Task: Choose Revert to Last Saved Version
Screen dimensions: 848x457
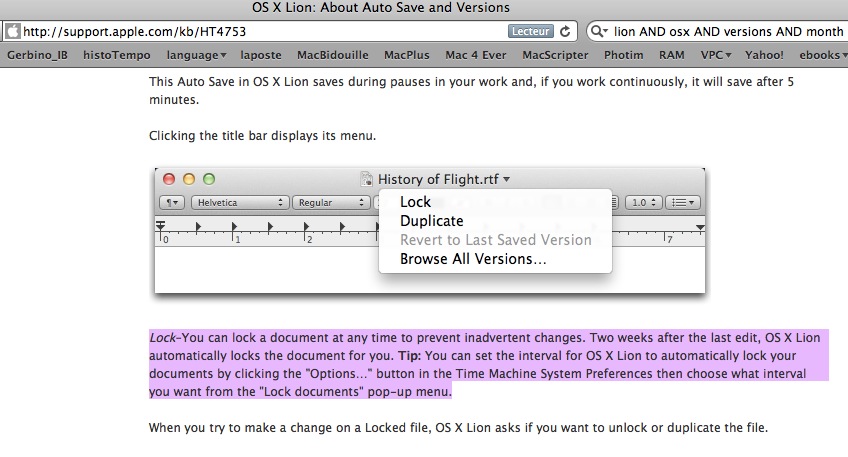Action: click(495, 240)
